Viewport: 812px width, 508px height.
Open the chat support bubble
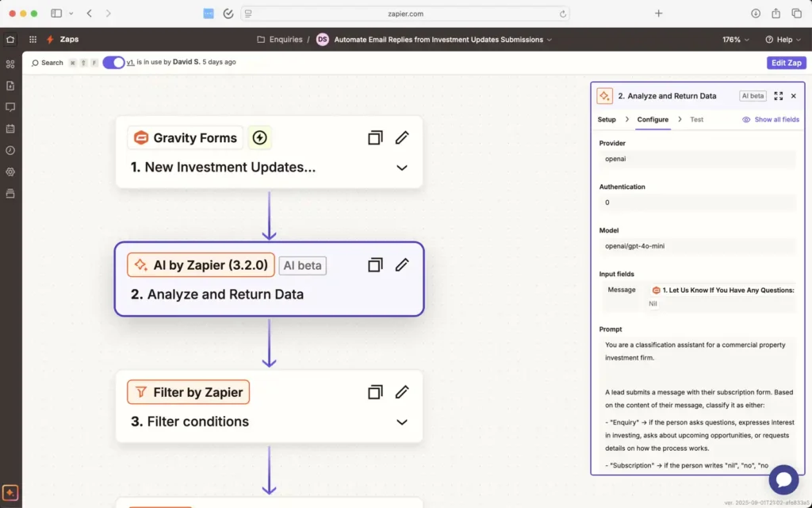[783, 479]
